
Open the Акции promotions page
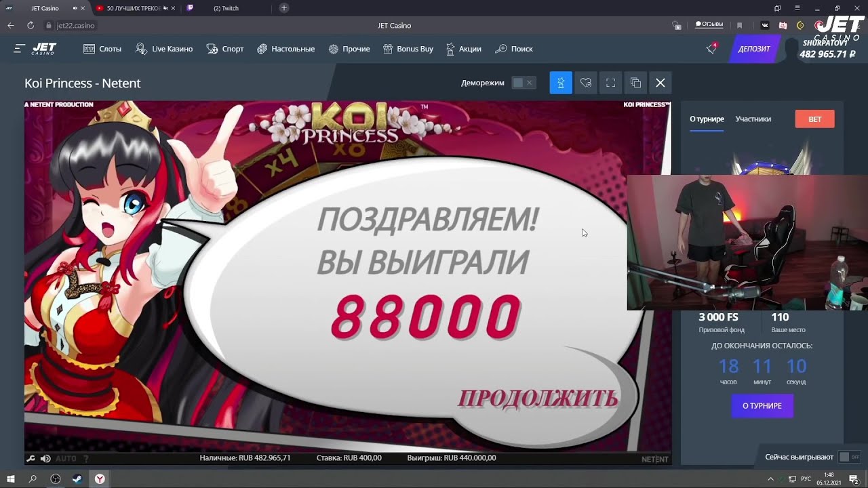(x=464, y=49)
